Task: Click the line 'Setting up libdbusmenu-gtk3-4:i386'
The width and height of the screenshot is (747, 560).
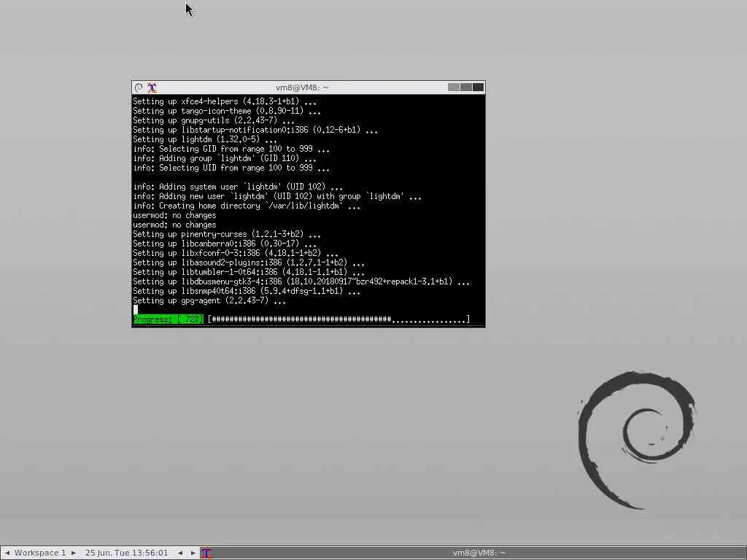Action: [x=301, y=282]
